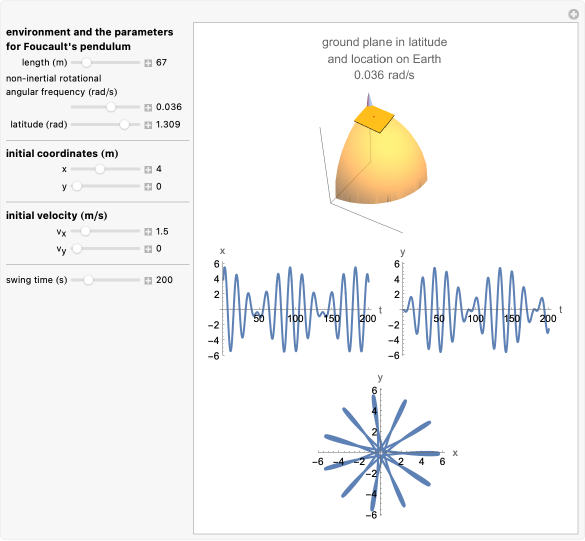Expand the length (m) slider controls
Viewport: 585px width, 541px height.
pyautogui.click(x=148, y=63)
